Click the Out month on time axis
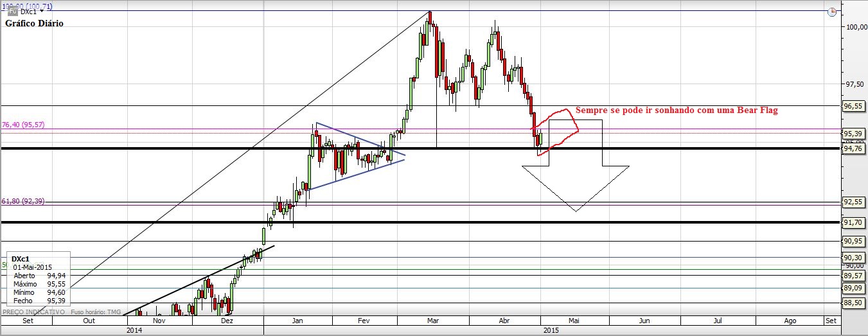The image size is (868, 336). tap(89, 320)
